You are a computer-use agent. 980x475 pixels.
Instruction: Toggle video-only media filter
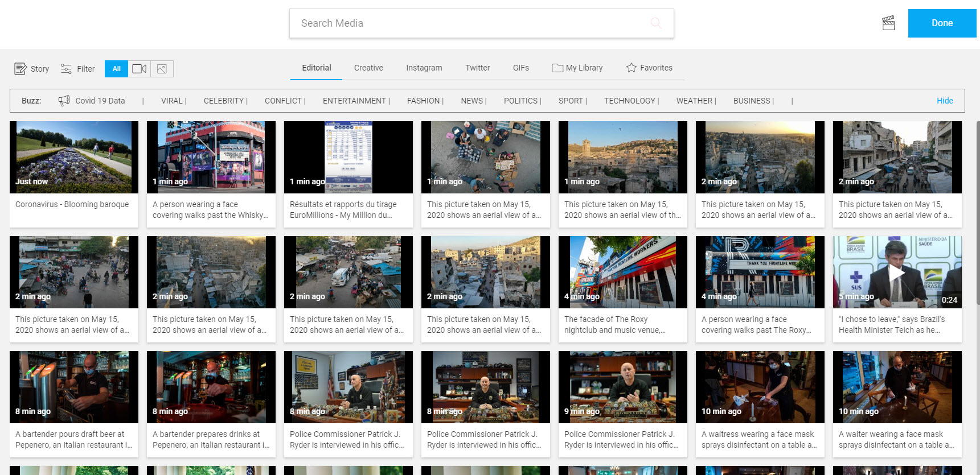point(140,69)
